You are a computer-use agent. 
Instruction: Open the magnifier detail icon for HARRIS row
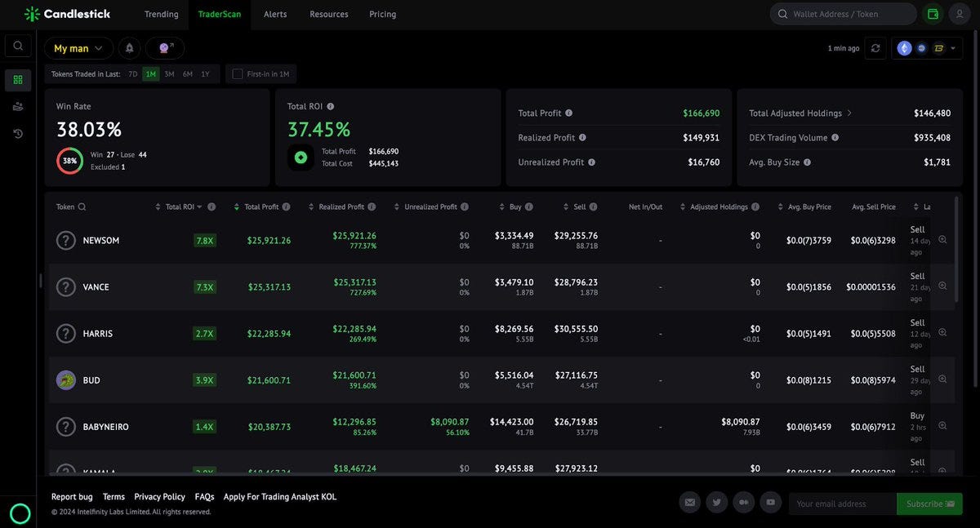pyautogui.click(x=942, y=333)
